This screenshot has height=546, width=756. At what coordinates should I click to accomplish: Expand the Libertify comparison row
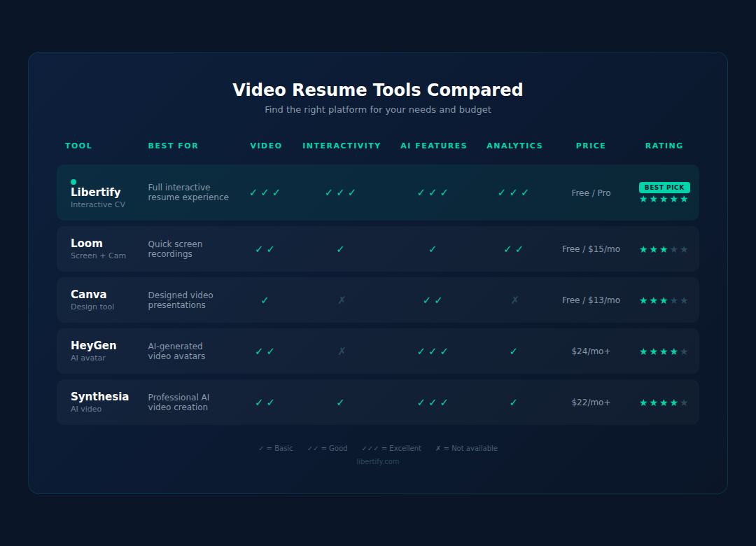pyautogui.click(x=378, y=192)
